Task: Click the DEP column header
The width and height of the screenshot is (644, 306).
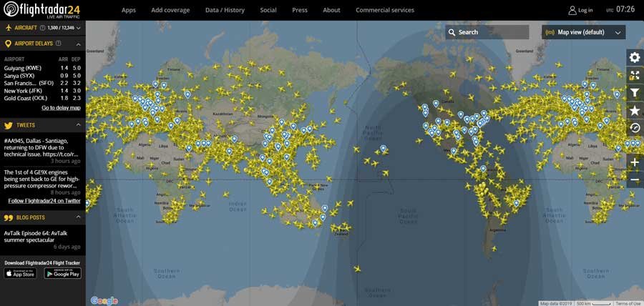Action: click(76, 59)
